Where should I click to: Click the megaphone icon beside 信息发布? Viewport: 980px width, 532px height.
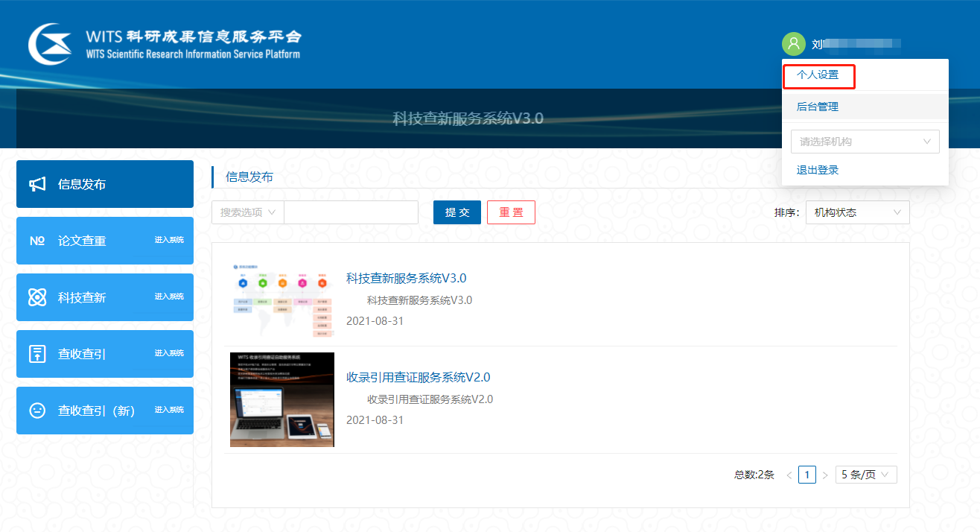pos(37,184)
